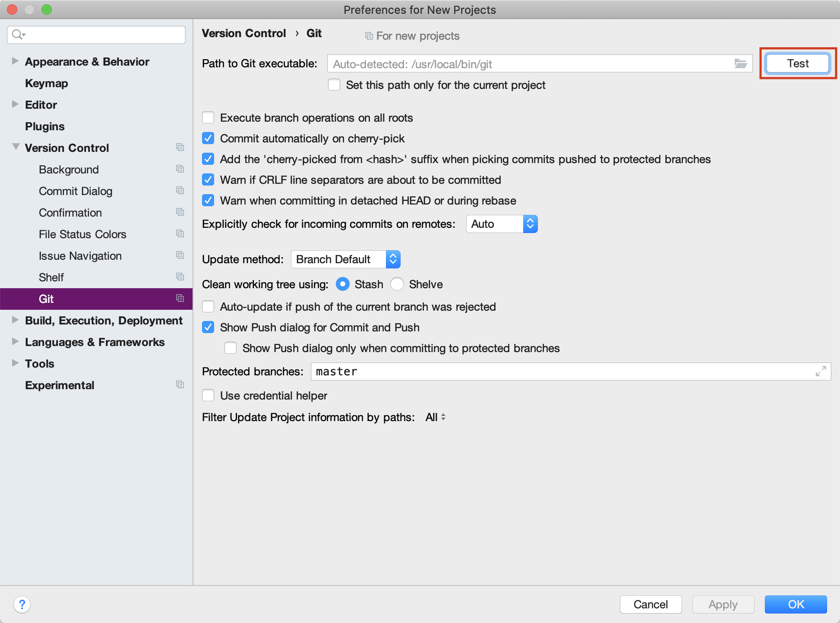Disable Commit automatically on cherry-pick

coord(209,138)
